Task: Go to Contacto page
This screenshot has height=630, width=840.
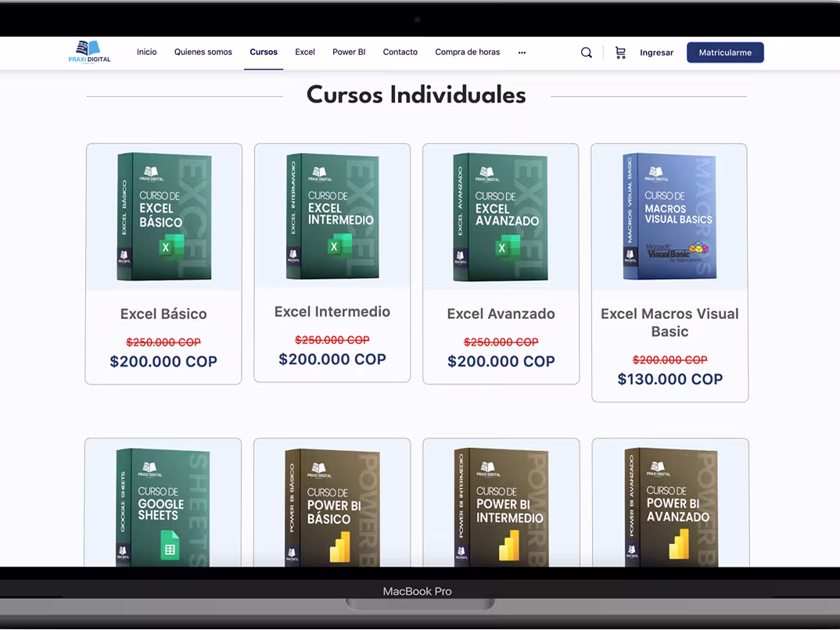Action: (400, 52)
